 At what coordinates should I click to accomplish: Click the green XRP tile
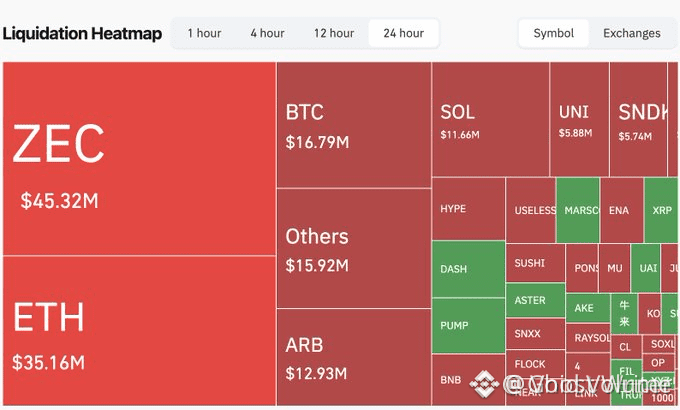(x=661, y=210)
